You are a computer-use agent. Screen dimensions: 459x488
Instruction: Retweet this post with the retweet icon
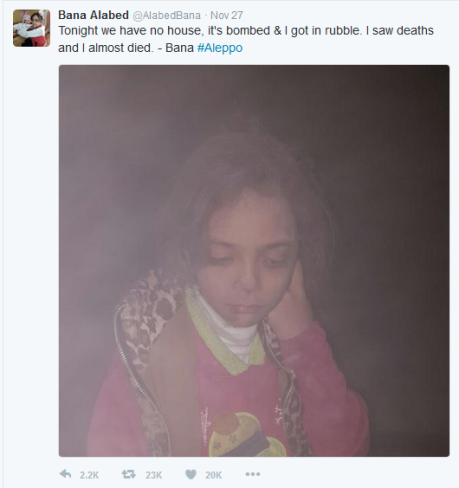(129, 474)
